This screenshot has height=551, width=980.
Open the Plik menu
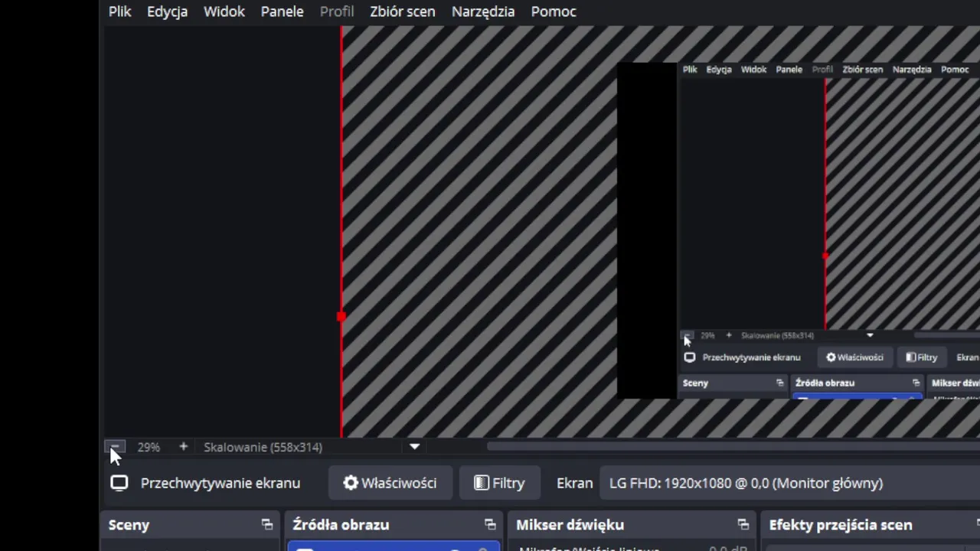[x=120, y=11]
